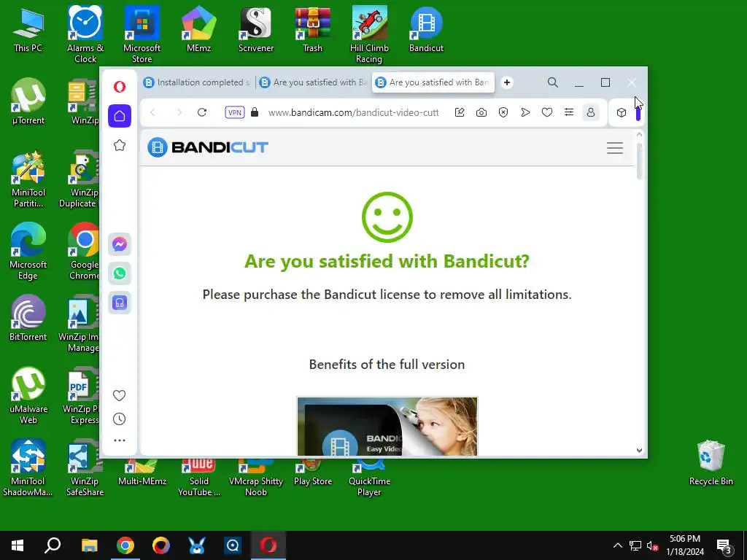Image resolution: width=747 pixels, height=560 pixels.
Task: Open taskbar search magnifier
Action: coord(53,545)
